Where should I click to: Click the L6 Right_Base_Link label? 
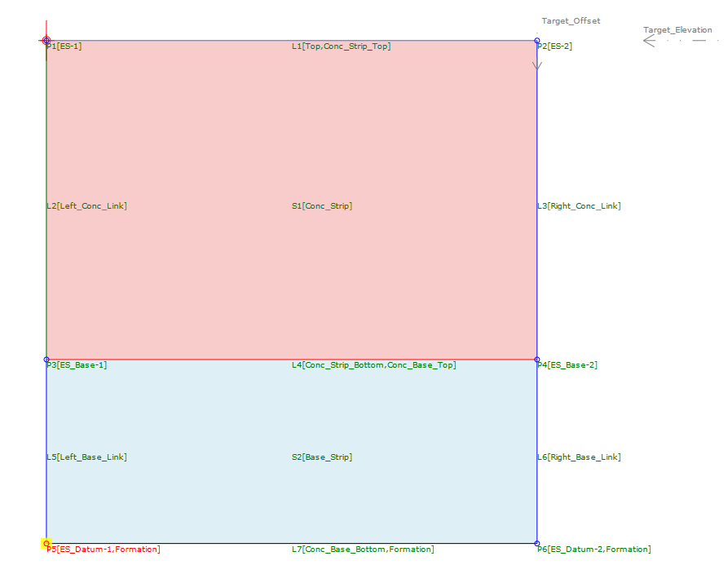pos(579,457)
